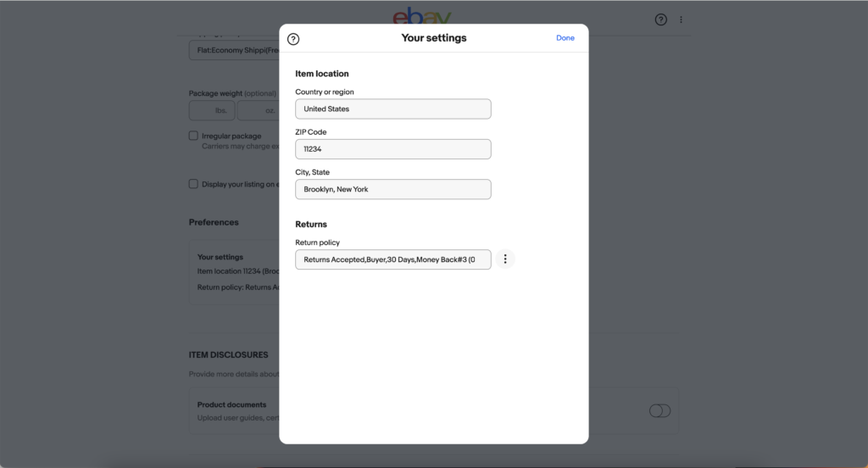
Task: Click the package weight oz. field
Action: click(259, 111)
